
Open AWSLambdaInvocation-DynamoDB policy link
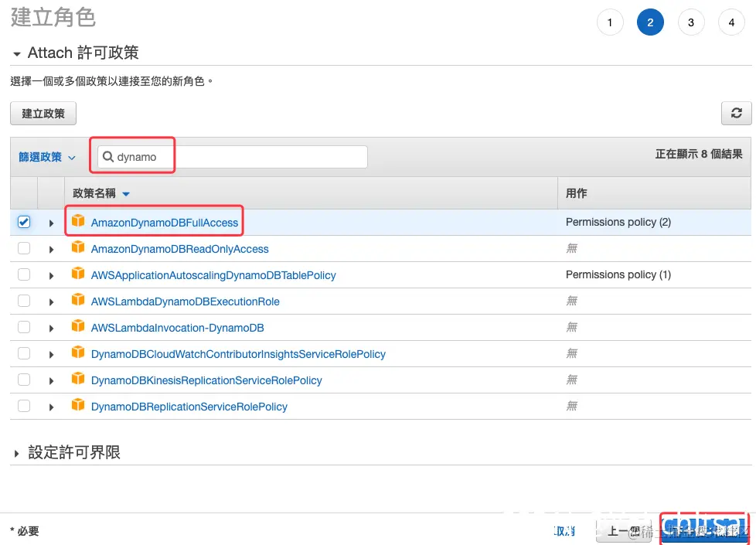[x=178, y=328]
